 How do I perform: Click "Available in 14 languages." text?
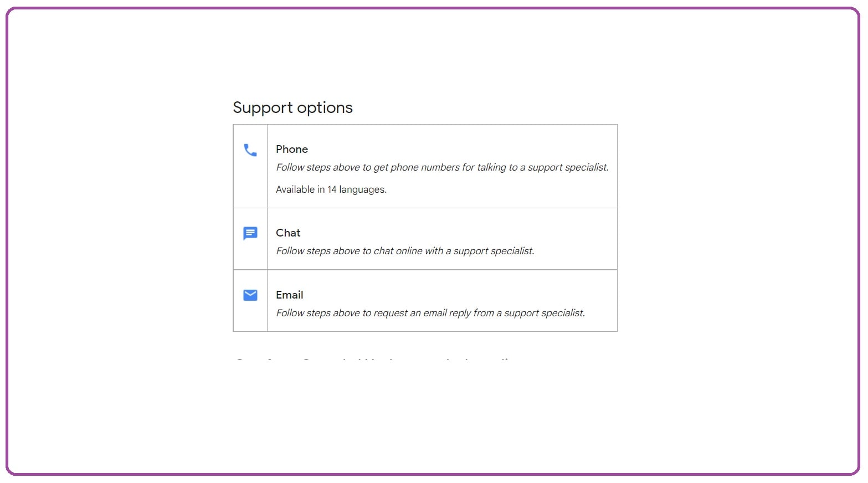click(331, 189)
